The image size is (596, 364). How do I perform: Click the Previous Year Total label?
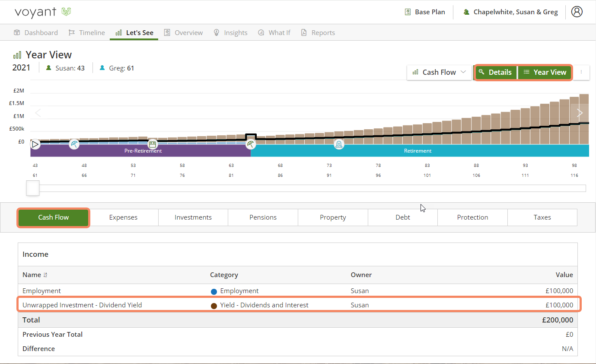52,334
